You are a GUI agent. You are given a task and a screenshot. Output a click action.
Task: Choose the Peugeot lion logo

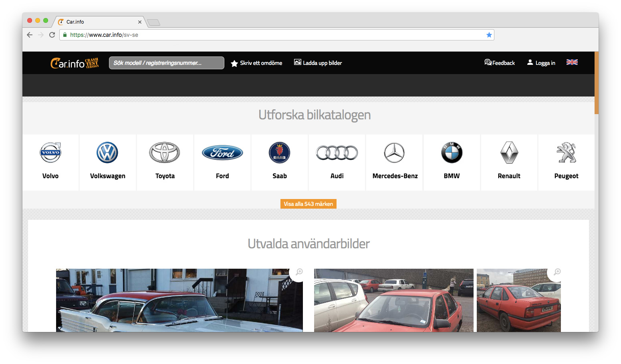click(x=566, y=153)
